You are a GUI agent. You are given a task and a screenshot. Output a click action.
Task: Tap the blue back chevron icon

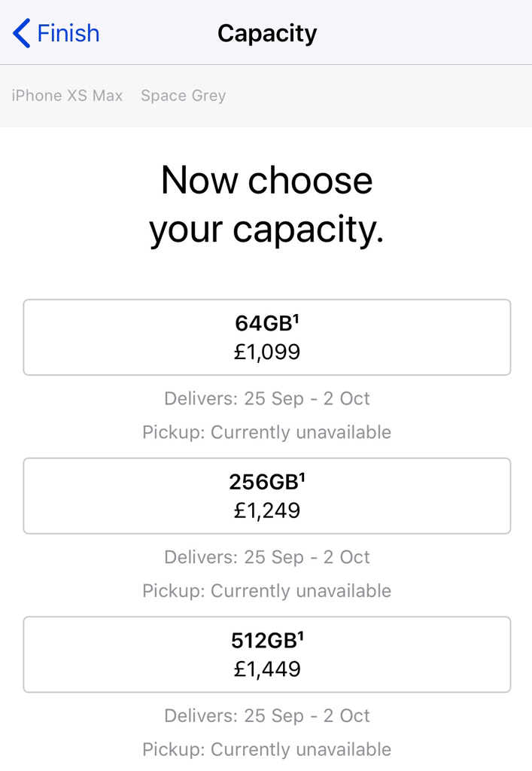pyautogui.click(x=22, y=33)
